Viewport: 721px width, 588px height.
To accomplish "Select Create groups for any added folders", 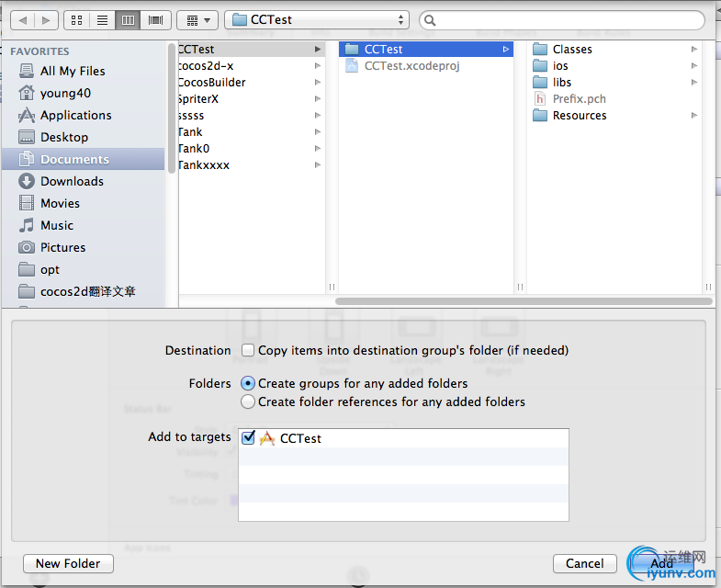I will (x=248, y=383).
